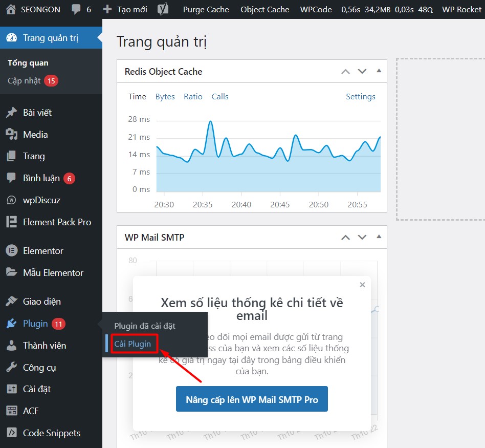Click the SEONGON home icon in admin bar
The height and width of the screenshot is (448, 485).
click(11, 9)
